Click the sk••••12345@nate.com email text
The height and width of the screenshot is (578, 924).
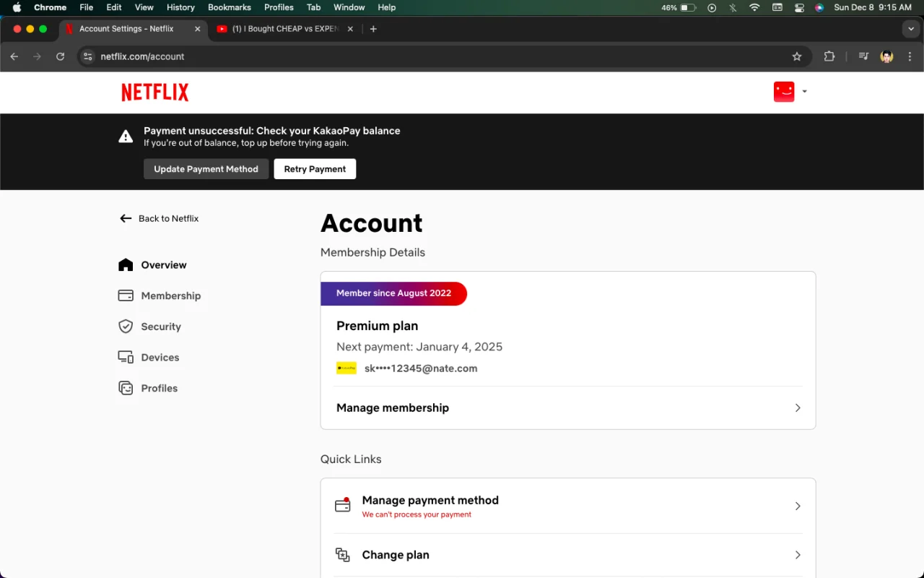(421, 368)
